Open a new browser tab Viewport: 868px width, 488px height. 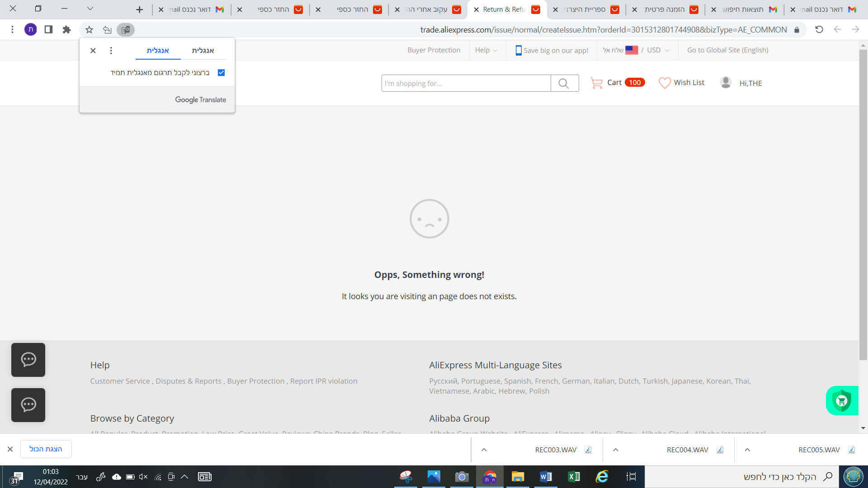tap(139, 9)
